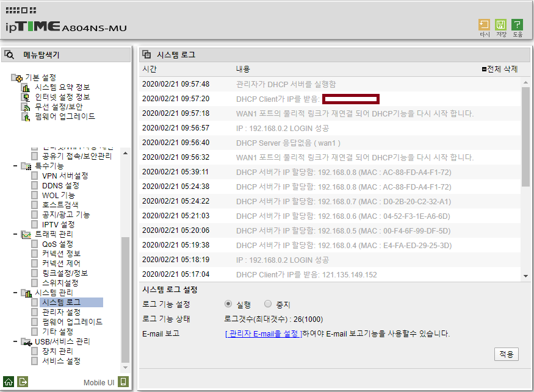The image size is (534, 392).
Task: Select log time 2020/02/21 09:56:57
Action: click(x=176, y=128)
